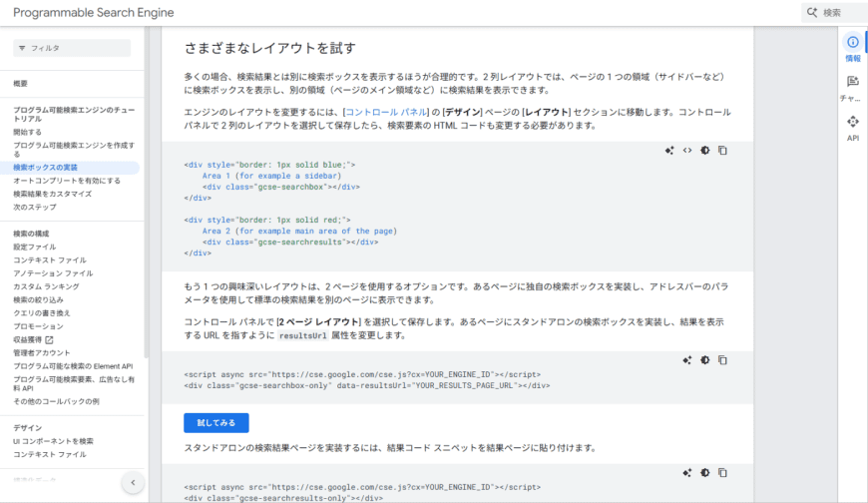
Task: Open the コントロール パネル link
Action: (386, 112)
